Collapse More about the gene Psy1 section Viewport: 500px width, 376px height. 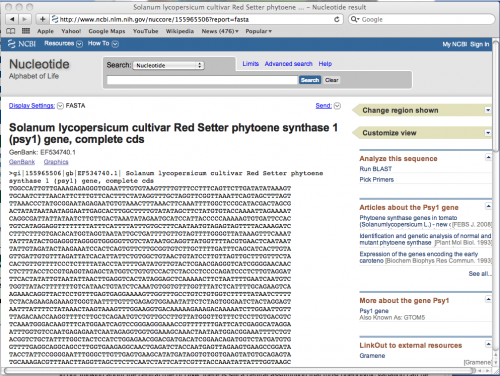click(488, 299)
